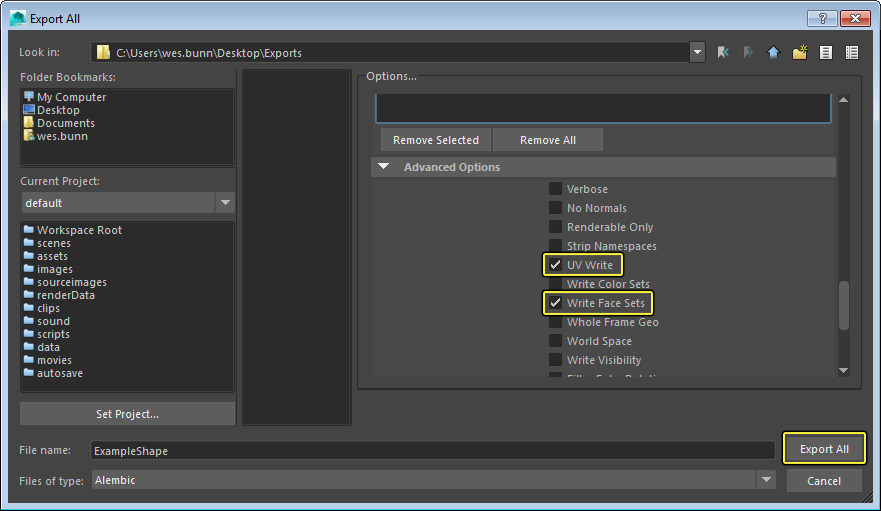Screen dimensions: 881x511
Task: Open the scenes folder in project list
Action: click(x=53, y=243)
